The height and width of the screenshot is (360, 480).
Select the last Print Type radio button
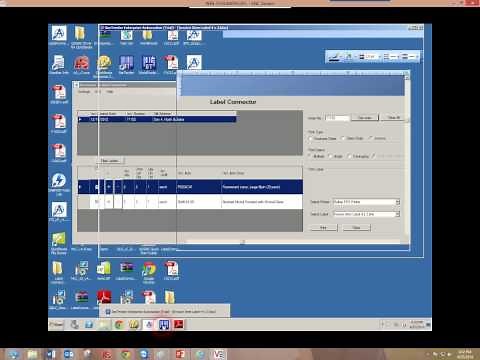click(371, 138)
